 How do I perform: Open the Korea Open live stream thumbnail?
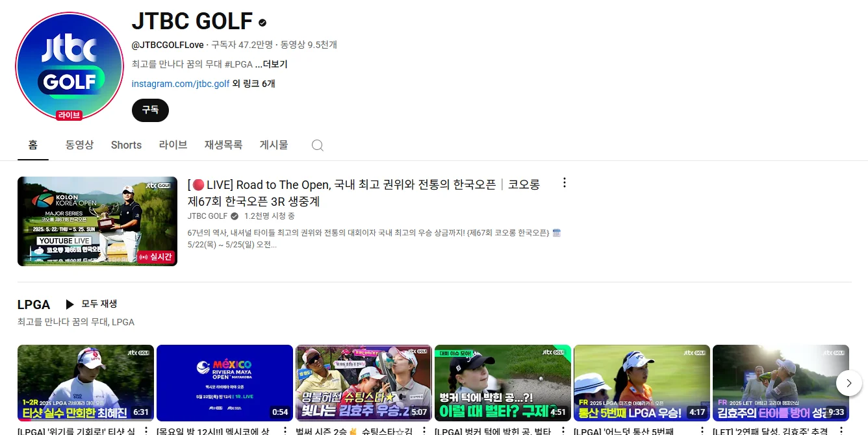point(97,221)
